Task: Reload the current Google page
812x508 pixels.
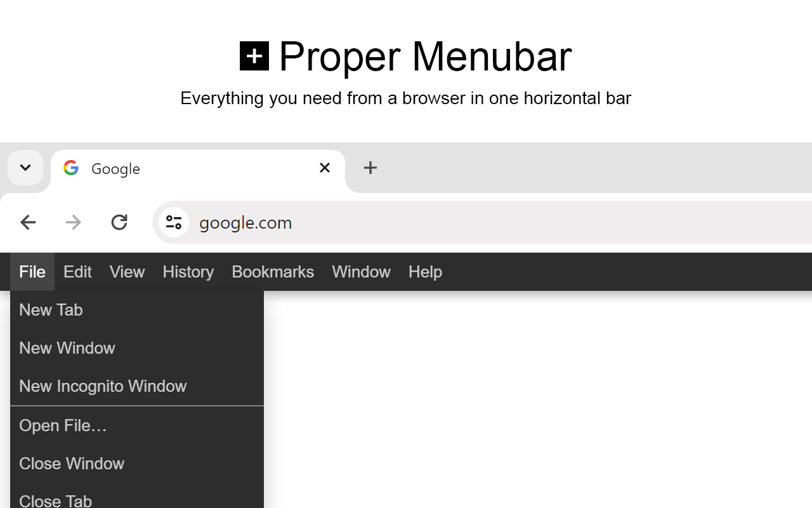Action: (119, 222)
